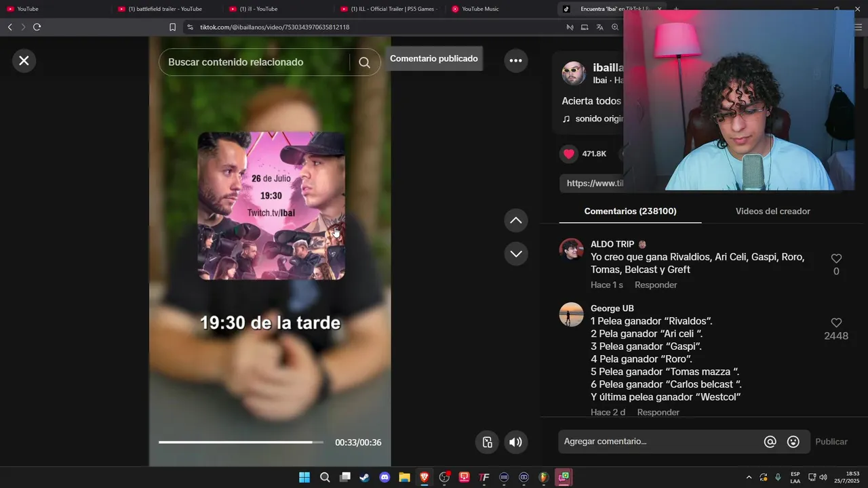Screen dimensions: 868x488
Task: Open Discord from the taskbar
Action: 384,477
